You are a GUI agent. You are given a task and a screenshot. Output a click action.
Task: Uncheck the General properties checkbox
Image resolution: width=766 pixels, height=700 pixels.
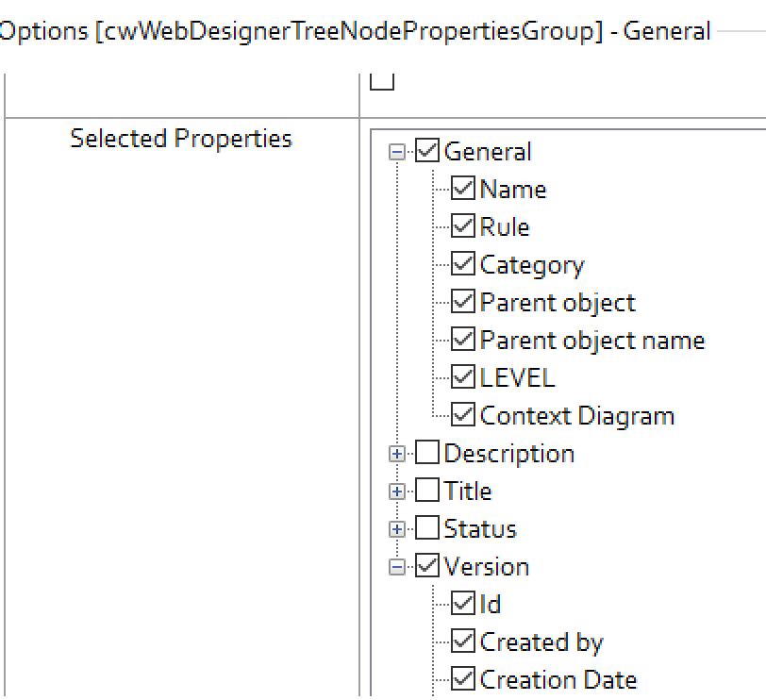(425, 151)
